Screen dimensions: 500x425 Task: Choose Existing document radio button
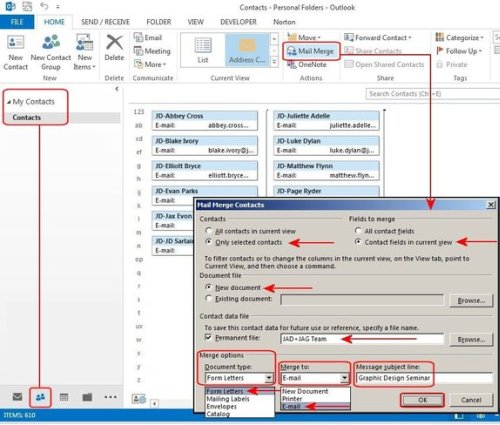(209, 298)
